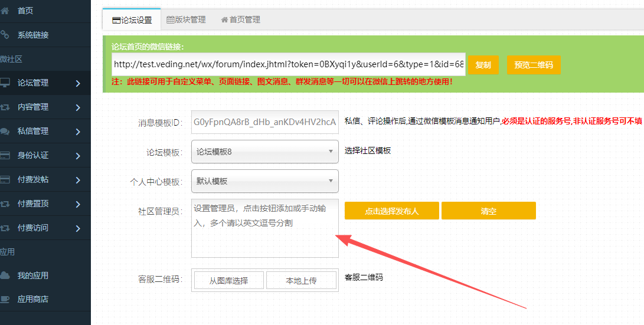Expand the 付费访问 sidebar chevron
This screenshot has height=325, width=644.
point(78,228)
